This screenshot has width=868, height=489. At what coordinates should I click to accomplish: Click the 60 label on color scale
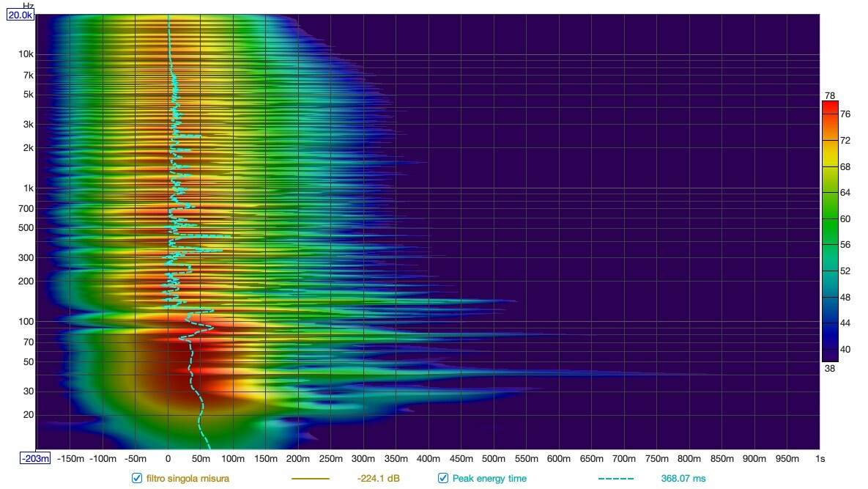pyautogui.click(x=845, y=218)
